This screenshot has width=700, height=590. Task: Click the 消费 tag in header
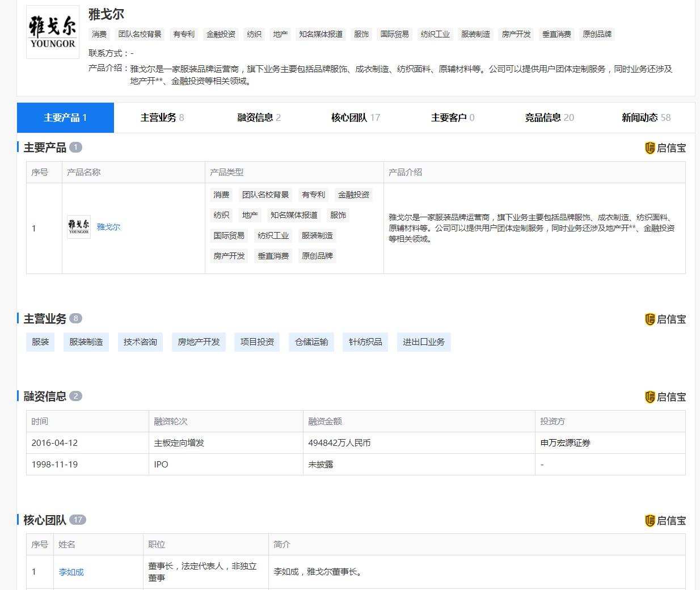99,34
